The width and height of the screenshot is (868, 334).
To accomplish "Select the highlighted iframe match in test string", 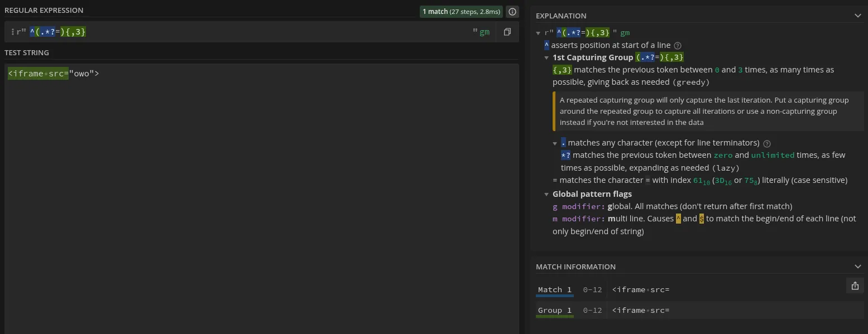I will point(39,73).
